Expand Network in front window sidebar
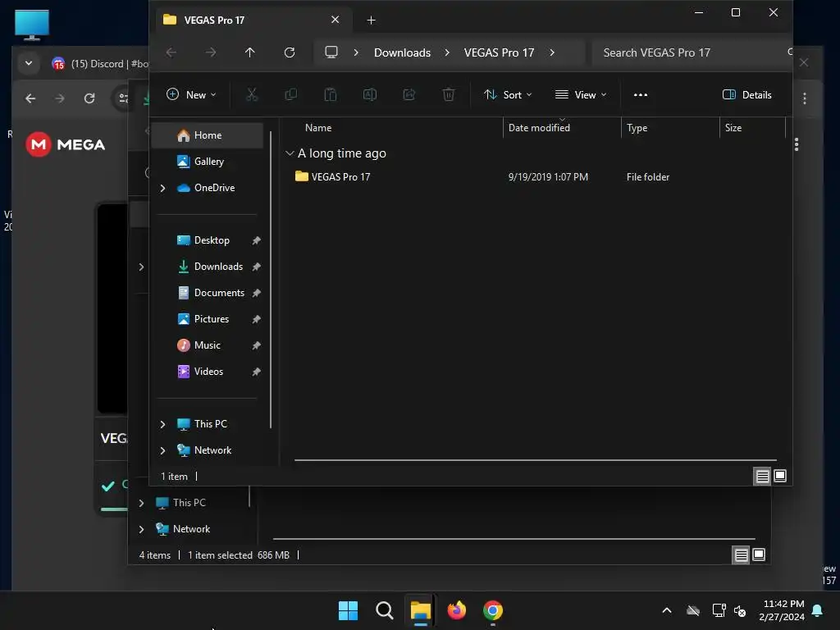The height and width of the screenshot is (630, 840). (x=163, y=450)
